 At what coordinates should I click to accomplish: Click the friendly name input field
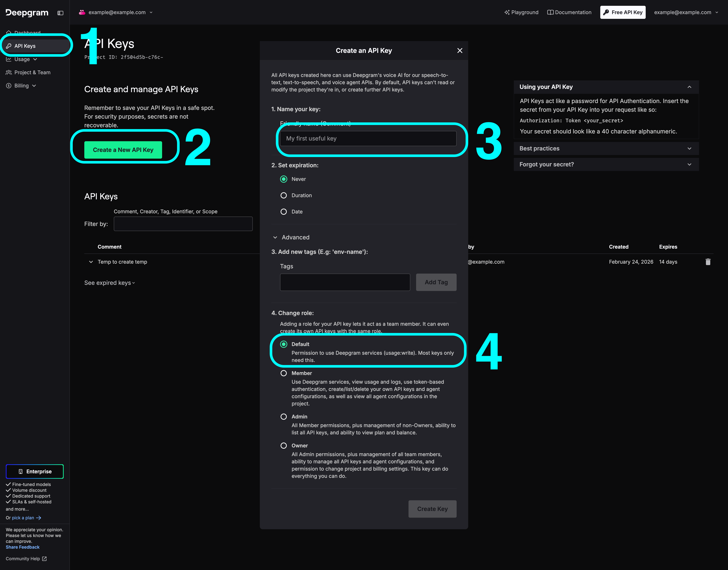pyautogui.click(x=368, y=139)
